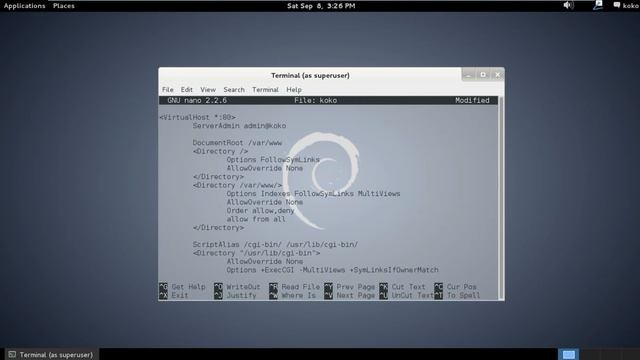
Task: Click the 'Modified' status in nano header
Action: tap(472, 100)
